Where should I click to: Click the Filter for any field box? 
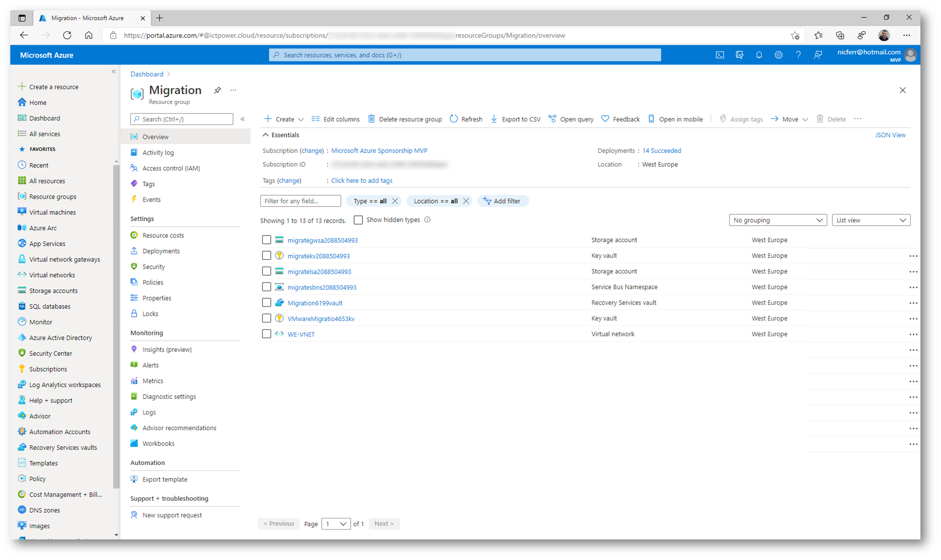click(x=300, y=201)
